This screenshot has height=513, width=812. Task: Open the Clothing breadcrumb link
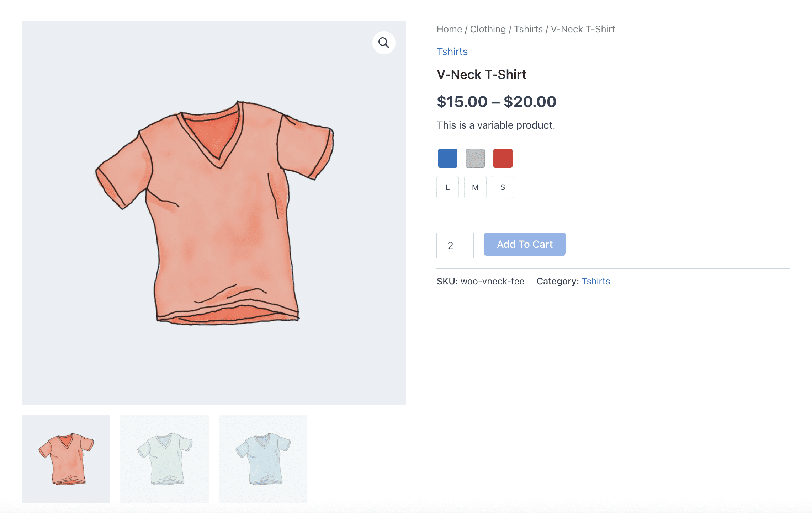[488, 29]
